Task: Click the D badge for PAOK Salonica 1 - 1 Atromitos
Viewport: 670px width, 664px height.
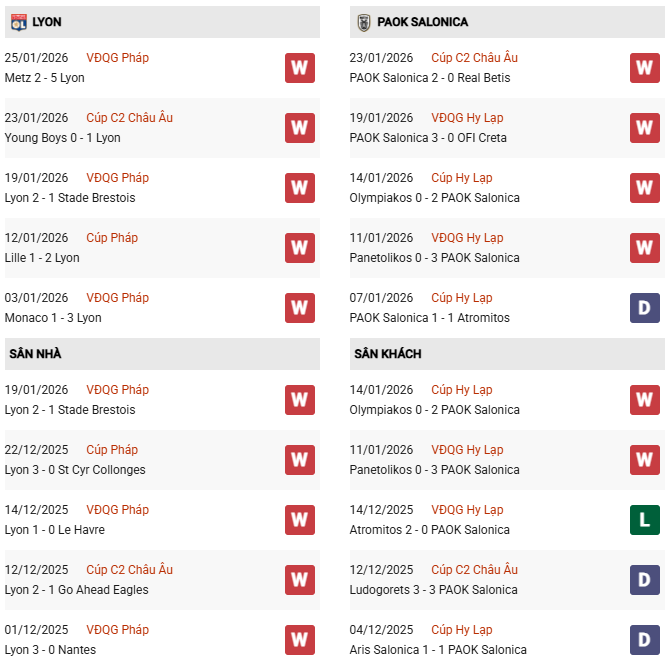Action: (644, 308)
